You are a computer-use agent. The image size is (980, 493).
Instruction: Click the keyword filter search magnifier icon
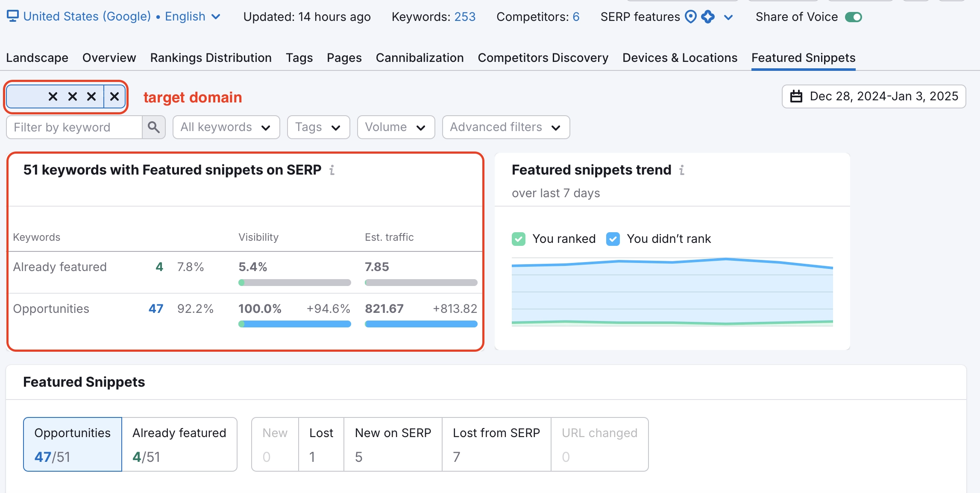pos(153,127)
